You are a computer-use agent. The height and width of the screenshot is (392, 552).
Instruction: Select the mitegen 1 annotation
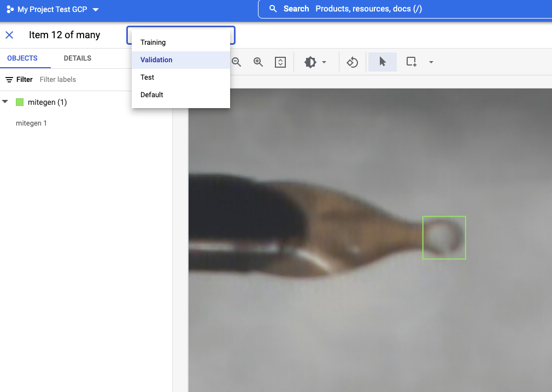(x=31, y=123)
